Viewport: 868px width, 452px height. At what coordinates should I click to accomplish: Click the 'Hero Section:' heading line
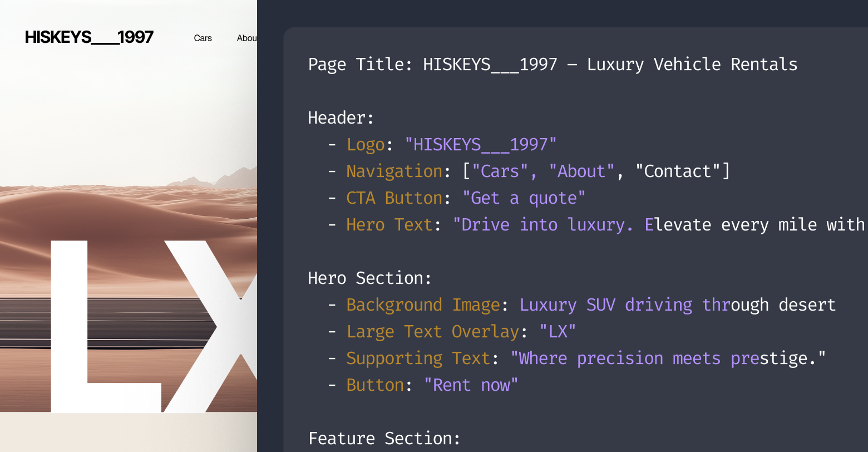click(x=370, y=278)
